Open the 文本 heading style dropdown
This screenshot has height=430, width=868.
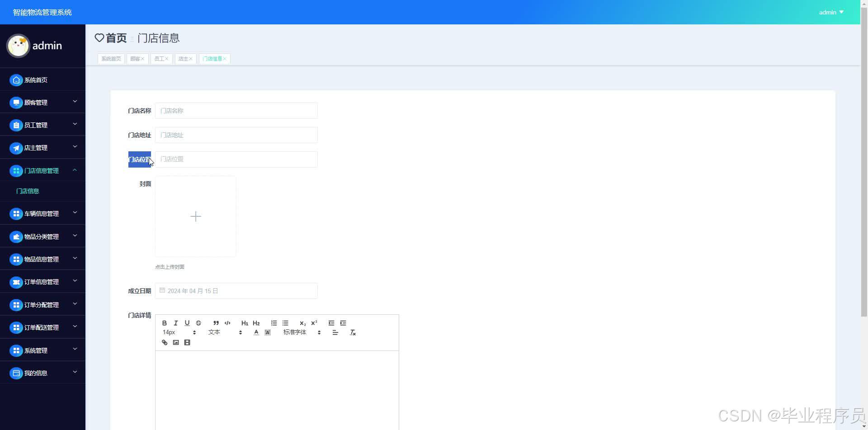[225, 332]
